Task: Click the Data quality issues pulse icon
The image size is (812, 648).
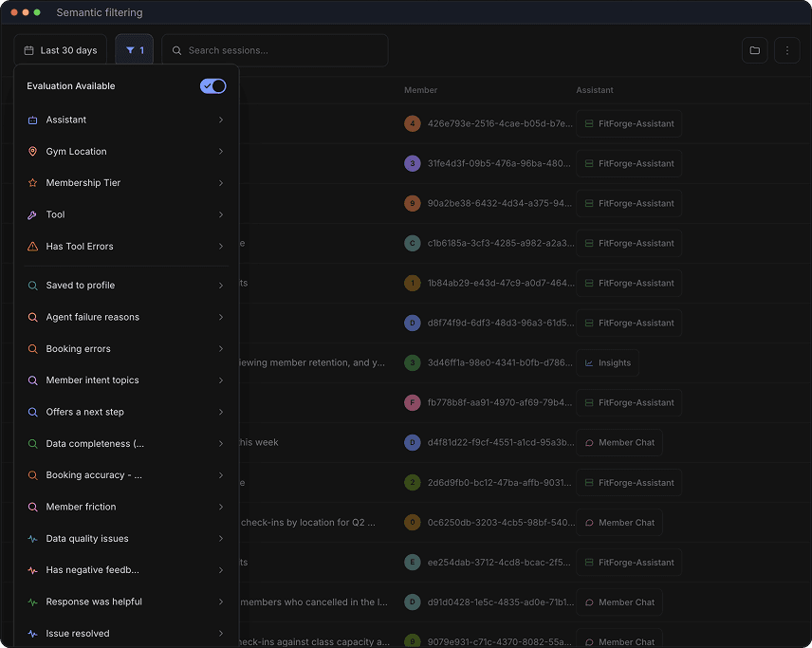Action: click(32, 539)
